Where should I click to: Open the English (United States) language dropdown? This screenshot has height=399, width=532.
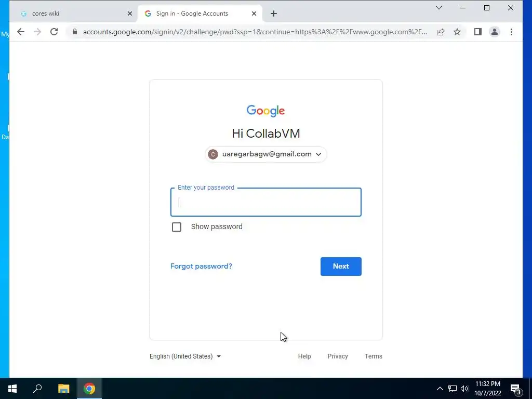(185, 356)
